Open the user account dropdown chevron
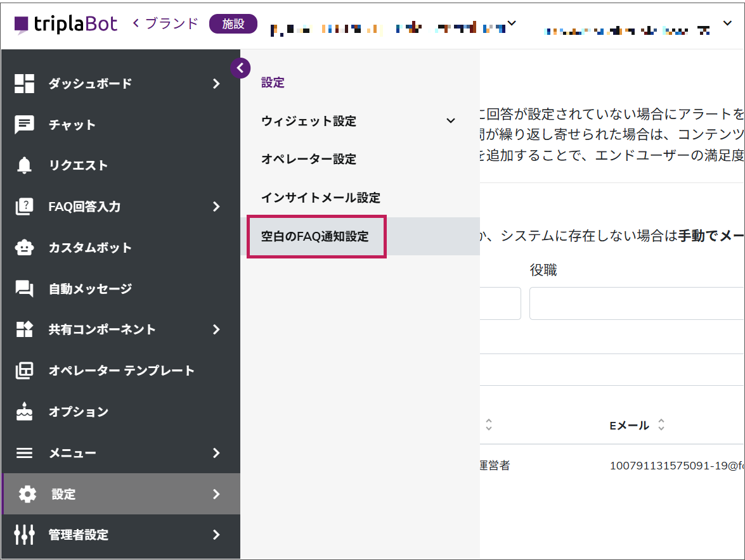Viewport: 745px width, 560px height. pyautogui.click(x=727, y=23)
